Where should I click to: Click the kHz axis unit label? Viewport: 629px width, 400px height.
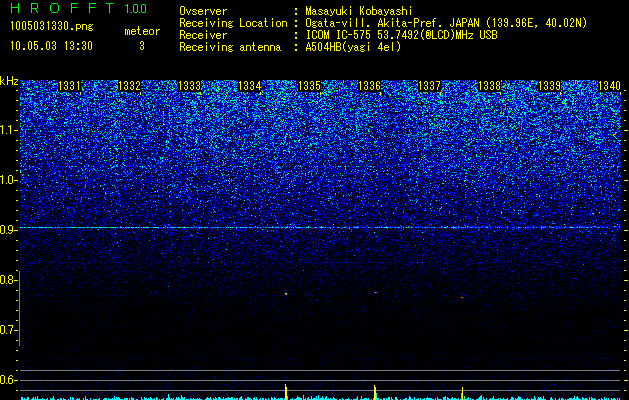click(x=9, y=81)
